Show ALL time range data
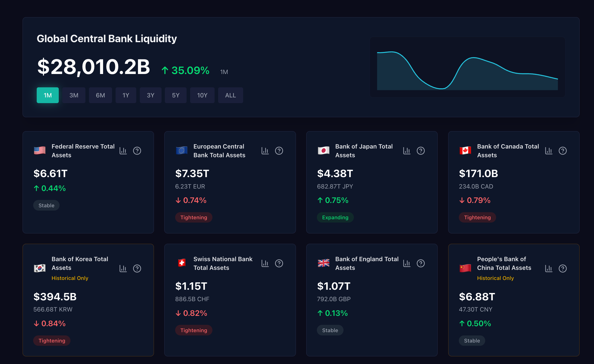The height and width of the screenshot is (364, 594). (230, 95)
